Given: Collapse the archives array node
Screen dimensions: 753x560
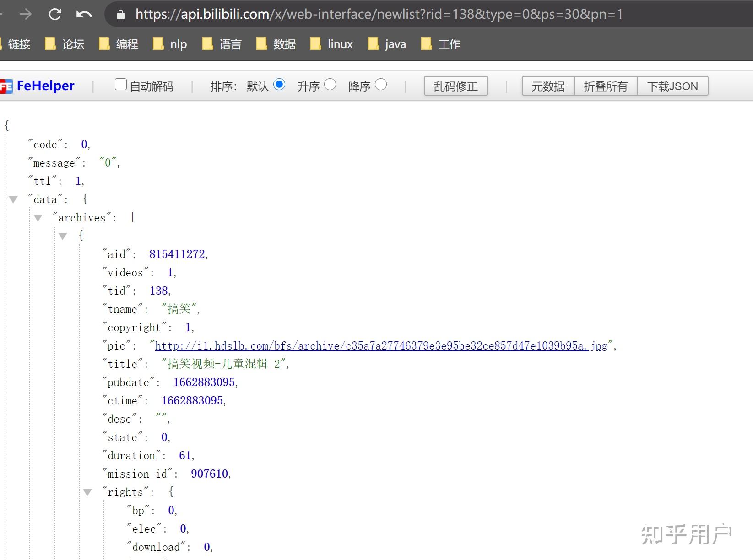Looking at the screenshot, I should 38,217.
